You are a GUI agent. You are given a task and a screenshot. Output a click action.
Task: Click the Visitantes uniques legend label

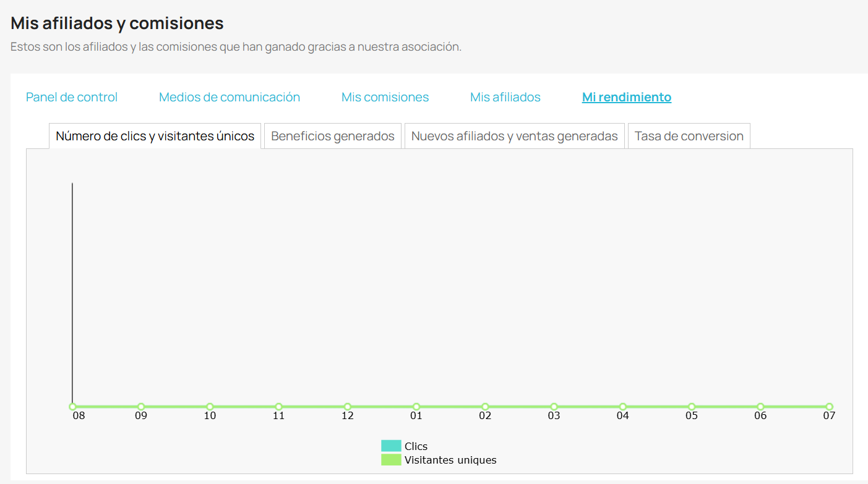click(450, 460)
